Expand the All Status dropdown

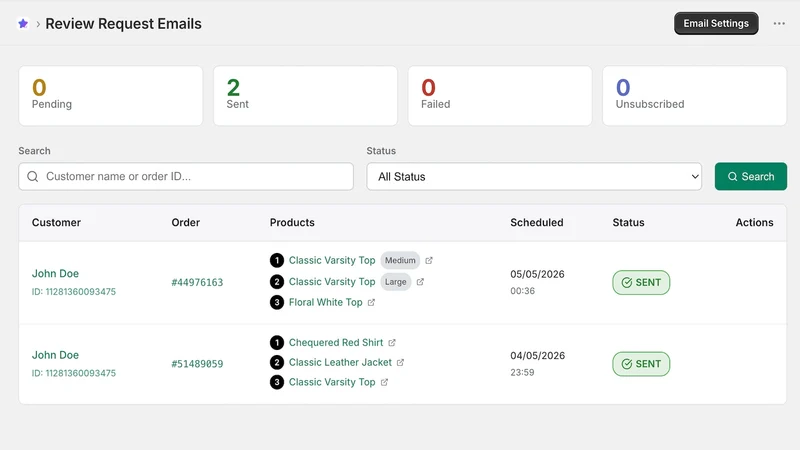coord(534,177)
